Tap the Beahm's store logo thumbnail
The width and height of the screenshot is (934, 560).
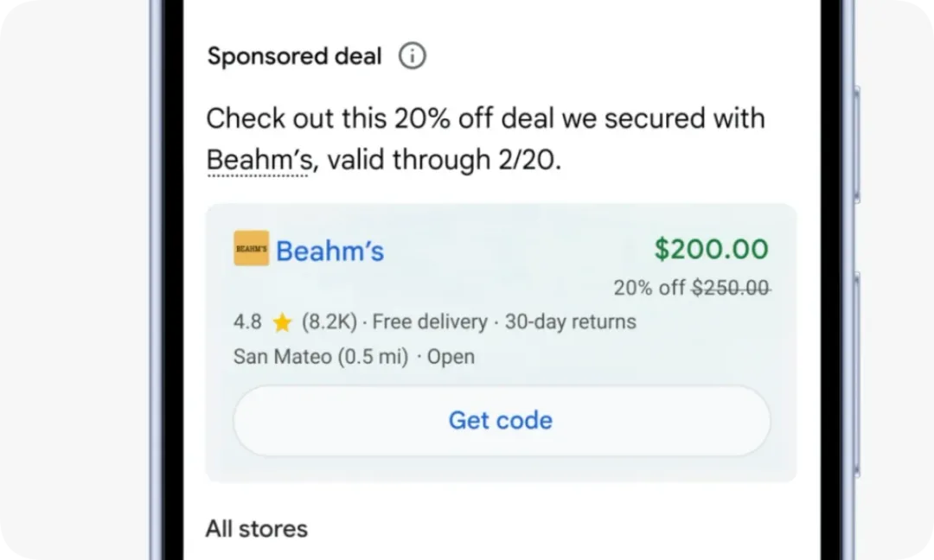pyautogui.click(x=251, y=249)
